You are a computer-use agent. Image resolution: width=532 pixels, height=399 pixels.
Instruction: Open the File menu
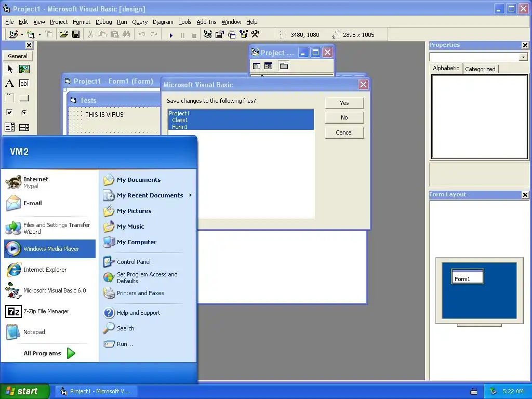tap(9, 22)
